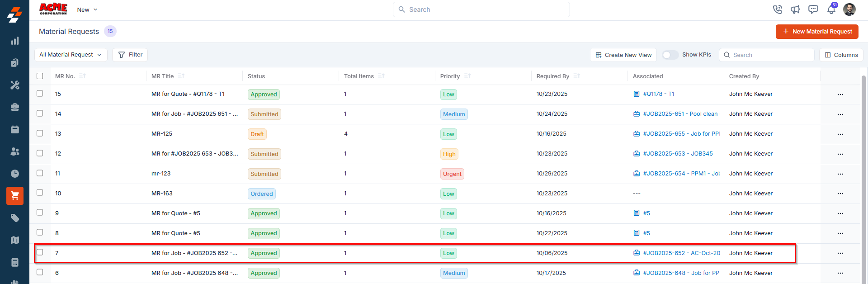868x284 pixels.
Task: Check the box for MR 12
Action: [x=40, y=153]
